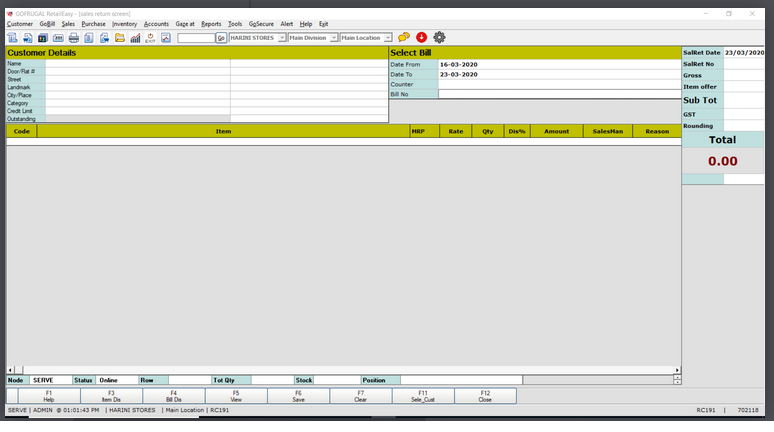Open the yellow chat bubbles icon
This screenshot has width=774, height=432.
point(403,37)
